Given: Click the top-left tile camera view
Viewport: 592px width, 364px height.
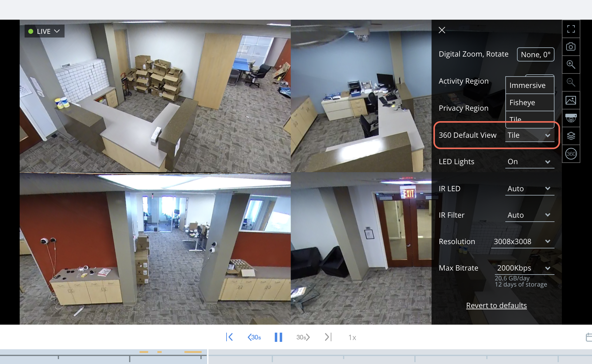Looking at the screenshot, I should click(x=155, y=96).
